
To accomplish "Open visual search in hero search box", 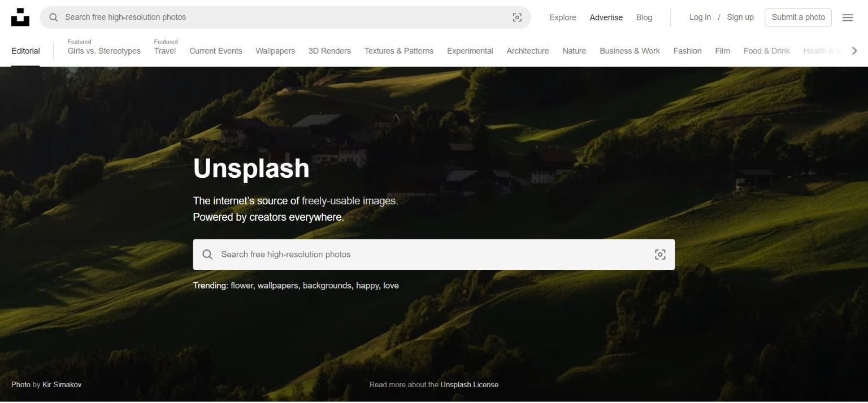I will (x=660, y=255).
